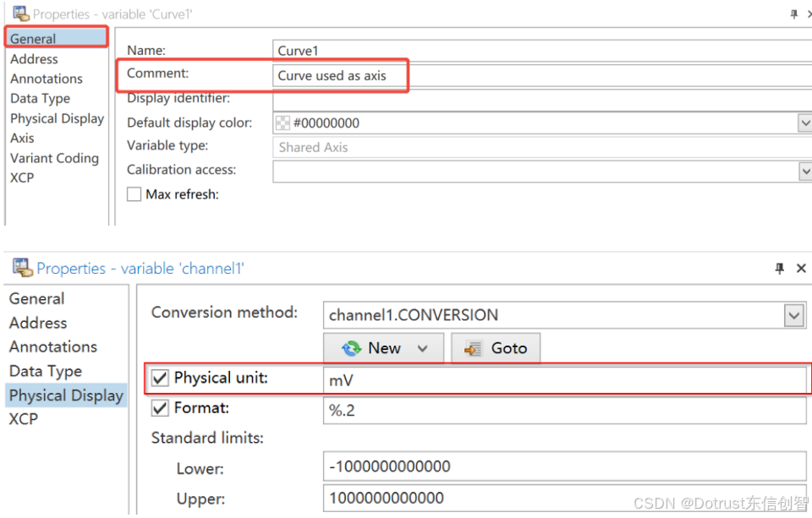The height and width of the screenshot is (518, 812).
Task: Open Data Type in channel1 properties
Action: point(46,371)
